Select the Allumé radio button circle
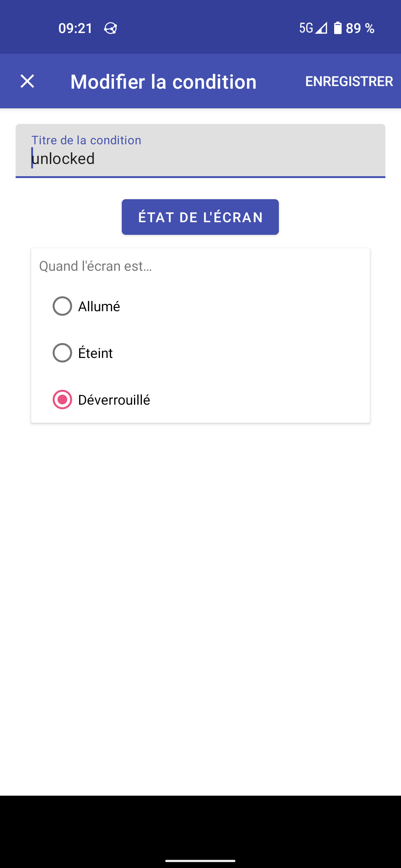This screenshot has height=868, width=401. [62, 306]
